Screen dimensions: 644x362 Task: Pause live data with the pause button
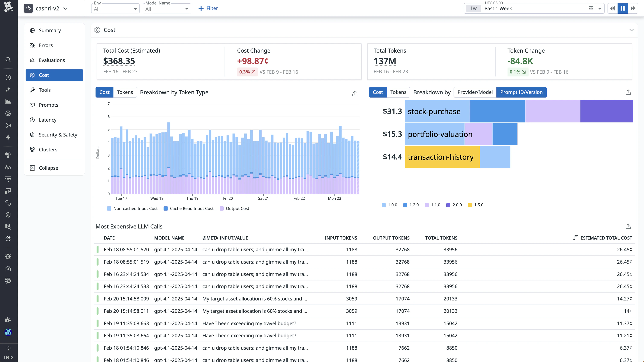click(622, 9)
